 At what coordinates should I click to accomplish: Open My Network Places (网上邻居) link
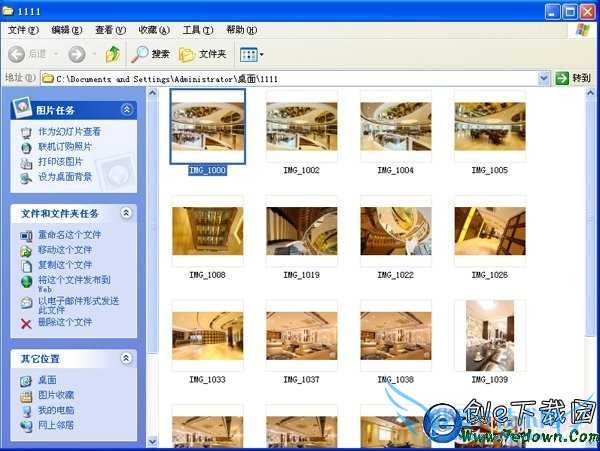point(56,425)
